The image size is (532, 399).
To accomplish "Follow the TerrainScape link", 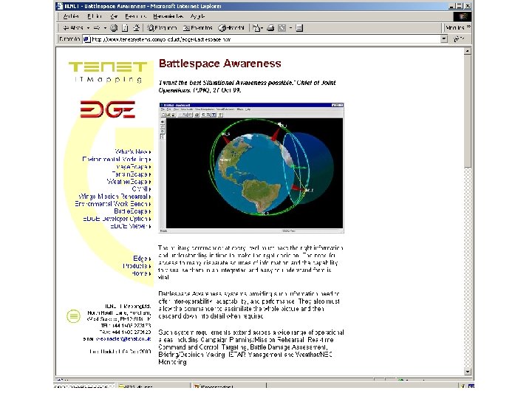I will coord(131,174).
